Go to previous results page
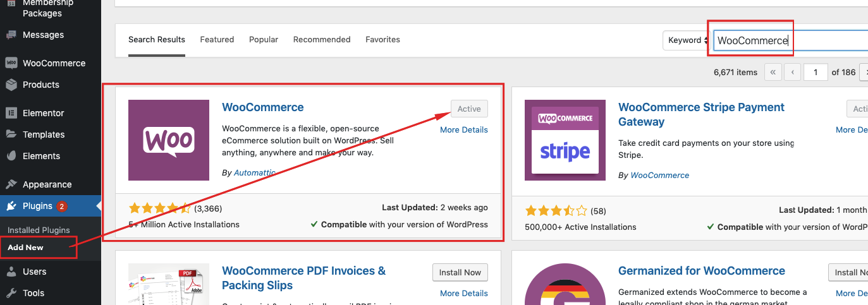The width and height of the screenshot is (868, 305). [793, 72]
